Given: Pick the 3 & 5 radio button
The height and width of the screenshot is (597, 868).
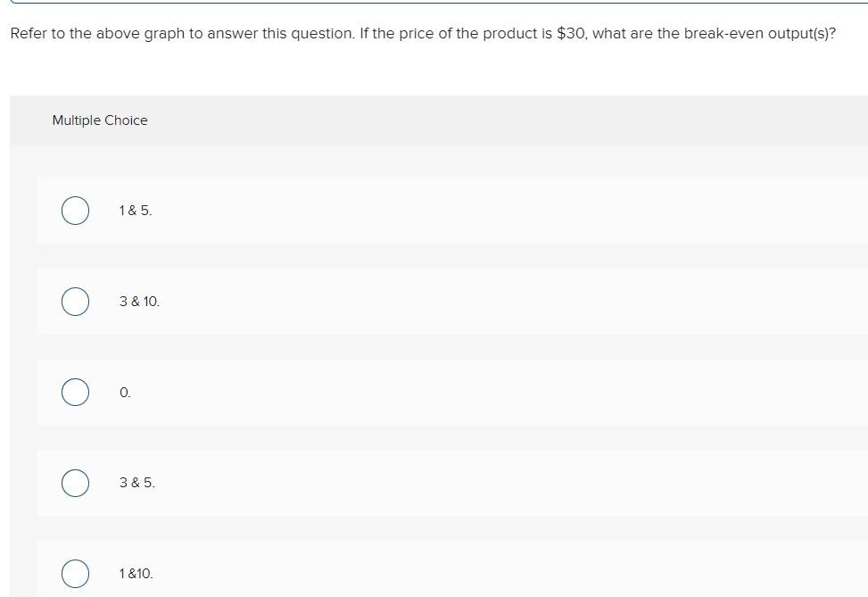Looking at the screenshot, I should [75, 483].
